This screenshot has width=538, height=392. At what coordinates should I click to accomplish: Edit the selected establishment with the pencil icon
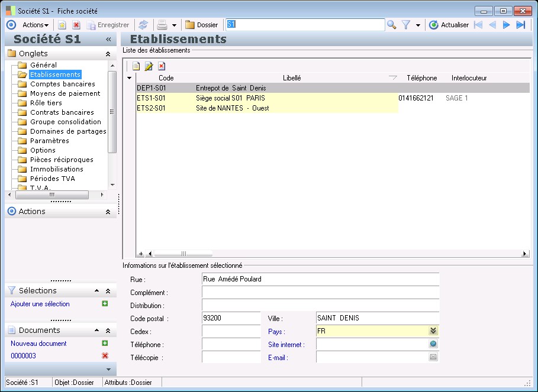(149, 66)
